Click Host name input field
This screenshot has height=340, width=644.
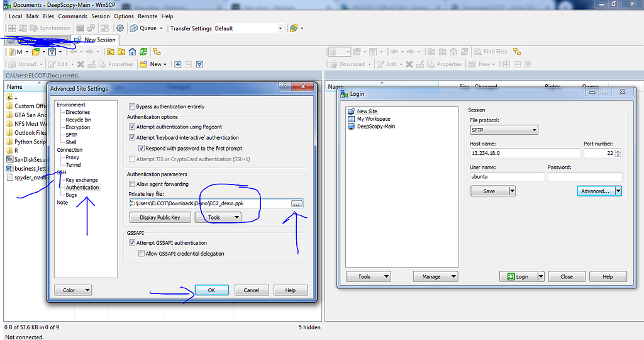[525, 153]
